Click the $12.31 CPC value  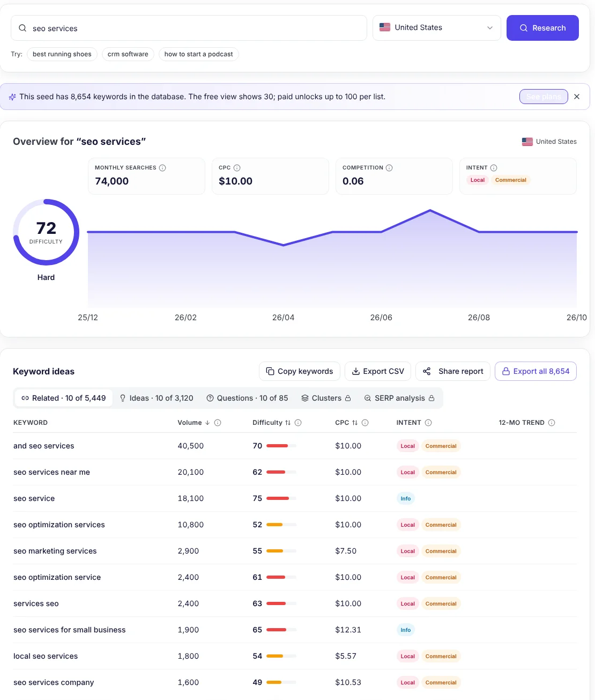(348, 630)
